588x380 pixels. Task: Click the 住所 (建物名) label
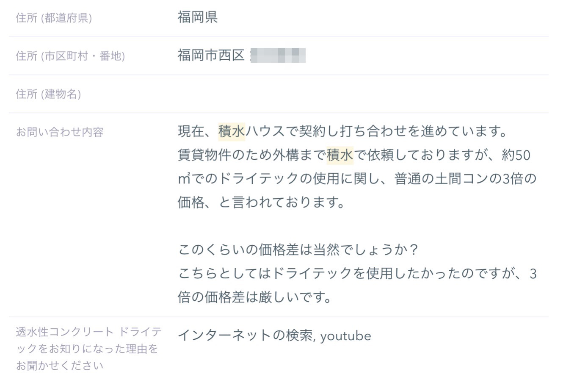pyautogui.click(x=48, y=94)
